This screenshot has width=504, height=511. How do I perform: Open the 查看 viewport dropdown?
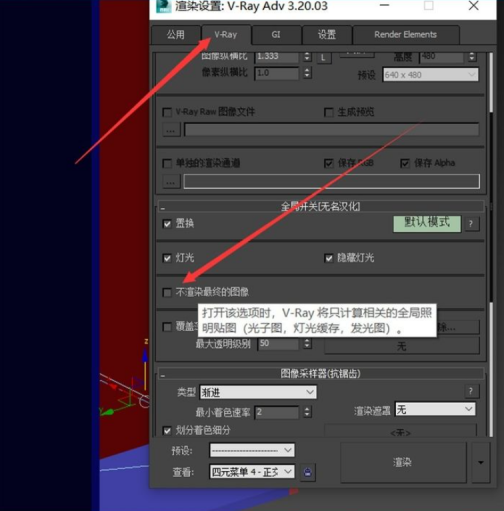coord(252,472)
